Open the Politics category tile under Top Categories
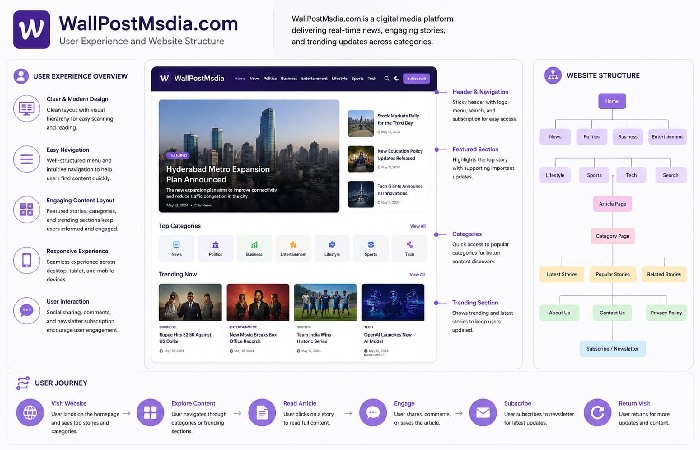Viewport: 700px width, 450px height. click(215, 248)
